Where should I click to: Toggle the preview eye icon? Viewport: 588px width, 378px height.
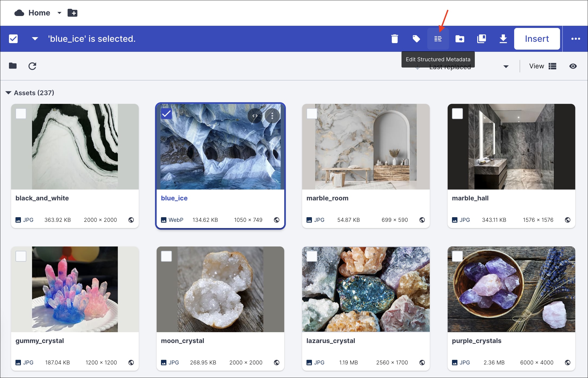pos(573,66)
